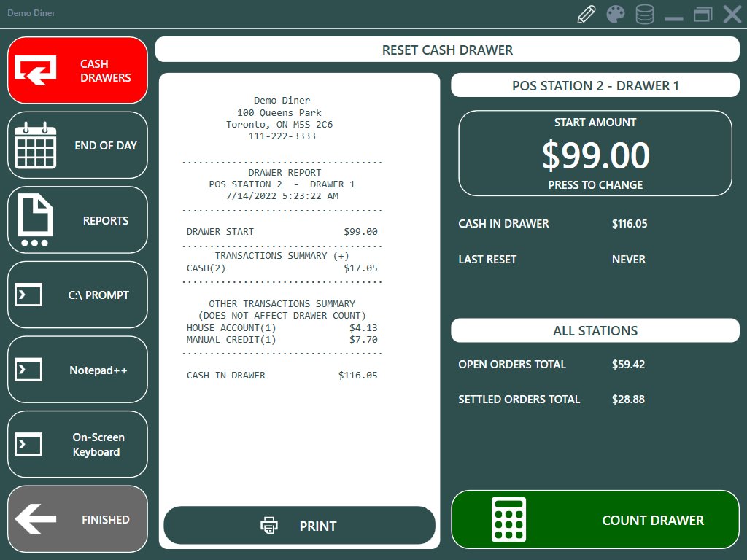Click the back arrow icon on Finished
Viewport: 747px width, 560px height.
[36, 519]
